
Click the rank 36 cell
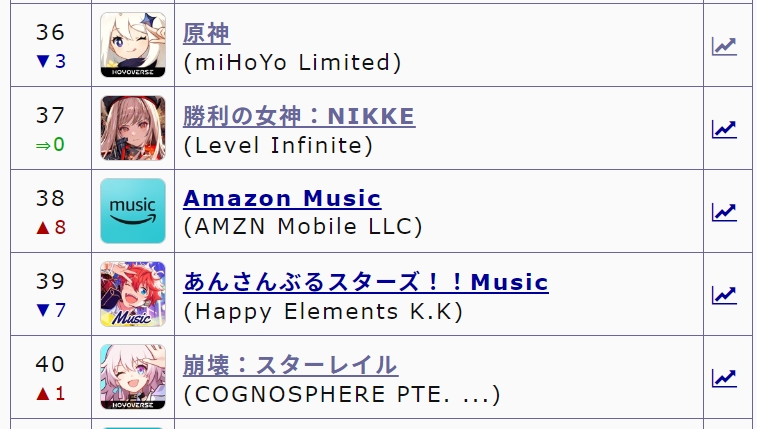50,45
